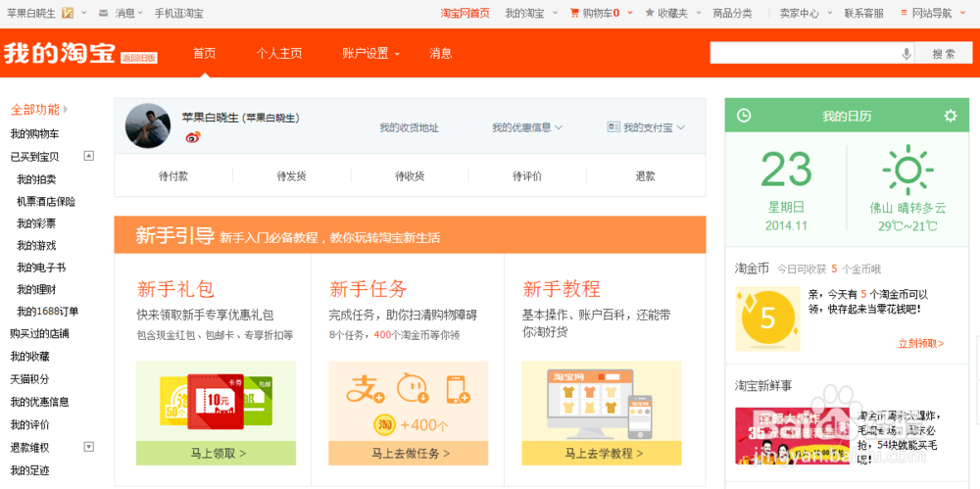
Task: Click the gold coin 5 icon
Action: tap(767, 318)
